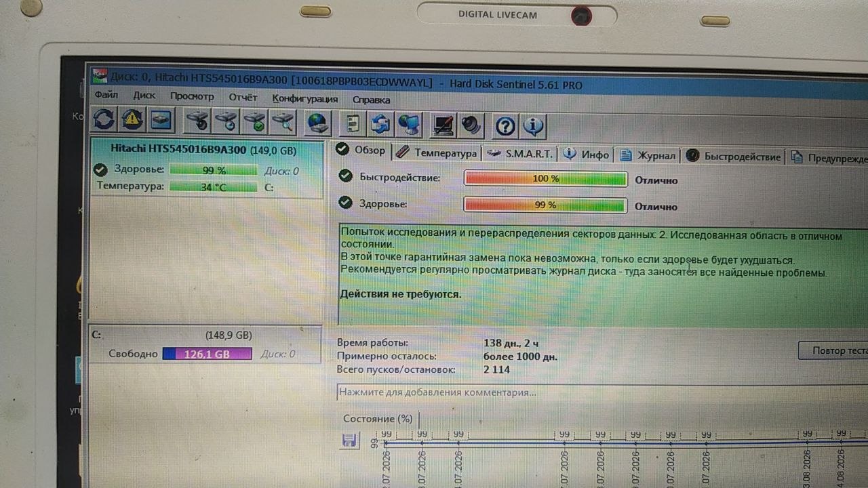The image size is (868, 488).
Task: Click the health checkmark icon in left disk panel
Action: coord(101,169)
